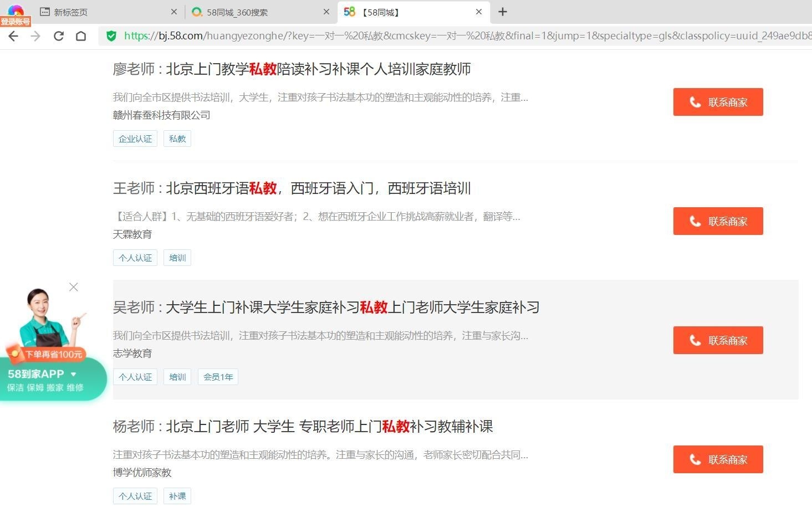Switch to the 58同城_360搜索 tab
Image resolution: width=812 pixels, height=512 pixels.
click(237, 12)
